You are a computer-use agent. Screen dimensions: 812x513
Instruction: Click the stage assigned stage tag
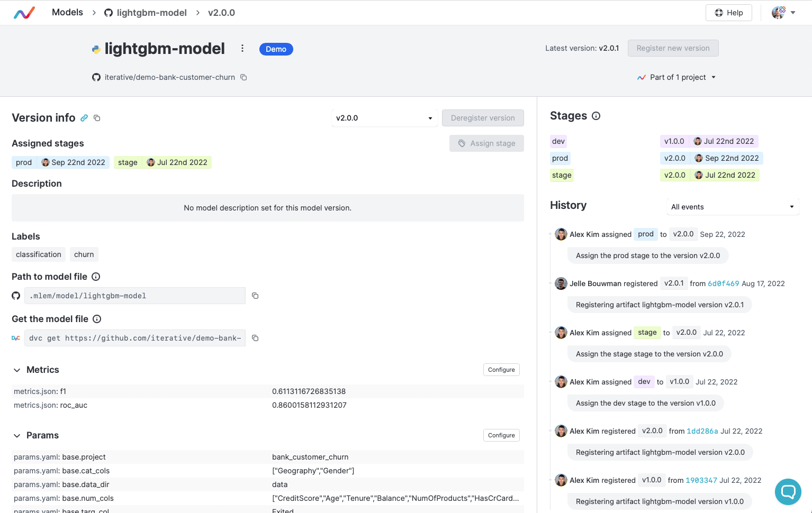[163, 162]
